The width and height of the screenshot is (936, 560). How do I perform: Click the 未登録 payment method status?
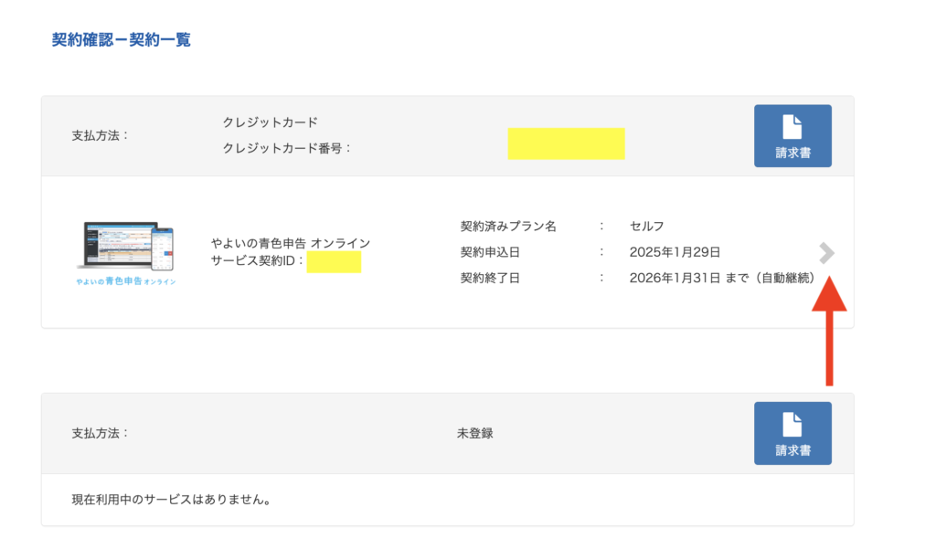tap(474, 433)
